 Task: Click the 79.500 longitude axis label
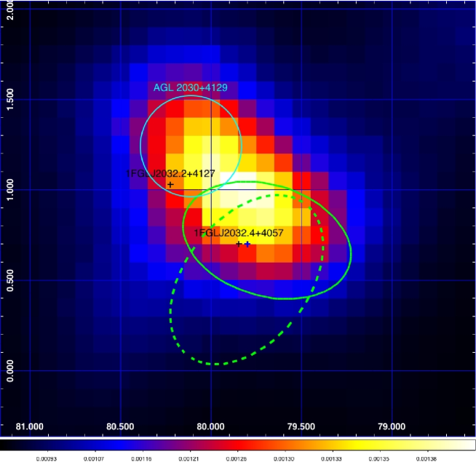301,426
